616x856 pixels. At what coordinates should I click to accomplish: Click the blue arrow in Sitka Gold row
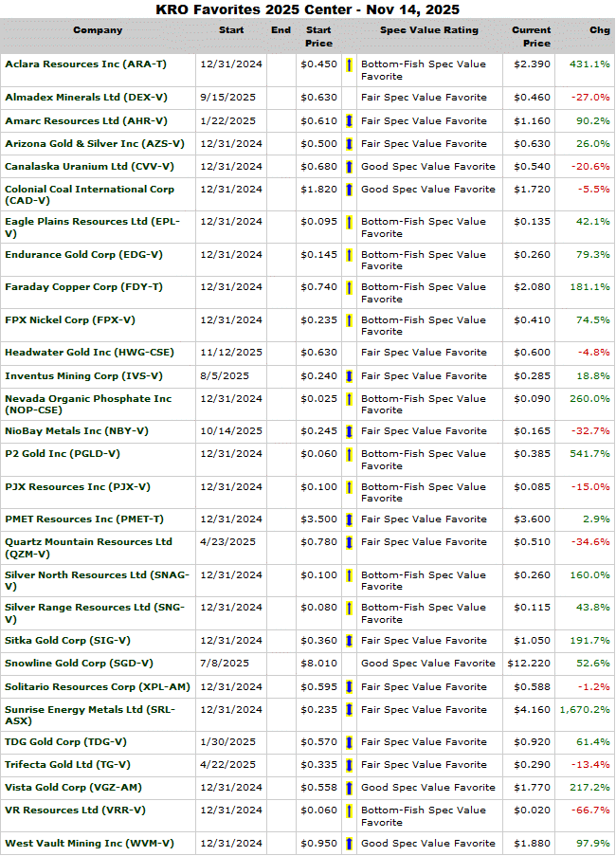[349, 641]
